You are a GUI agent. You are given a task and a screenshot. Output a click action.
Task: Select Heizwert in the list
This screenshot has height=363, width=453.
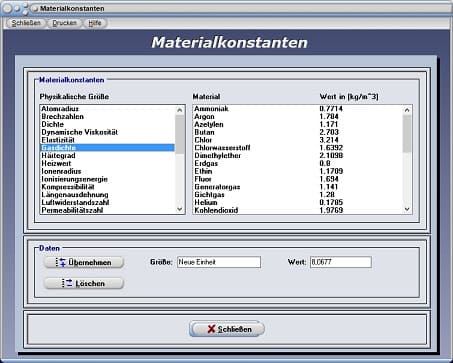tap(107, 163)
